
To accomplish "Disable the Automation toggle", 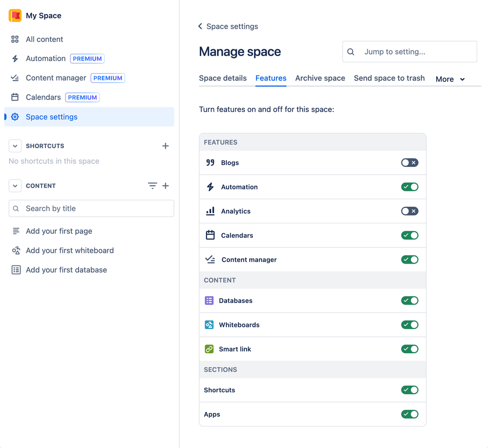I will 409,187.
